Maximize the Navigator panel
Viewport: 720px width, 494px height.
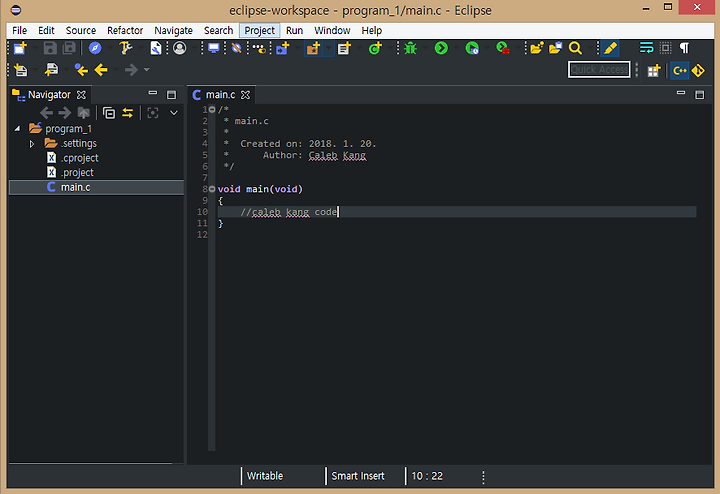171,95
